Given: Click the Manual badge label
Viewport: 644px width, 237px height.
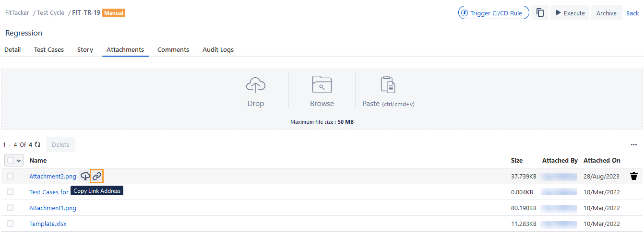Looking at the screenshot, I should pos(114,13).
